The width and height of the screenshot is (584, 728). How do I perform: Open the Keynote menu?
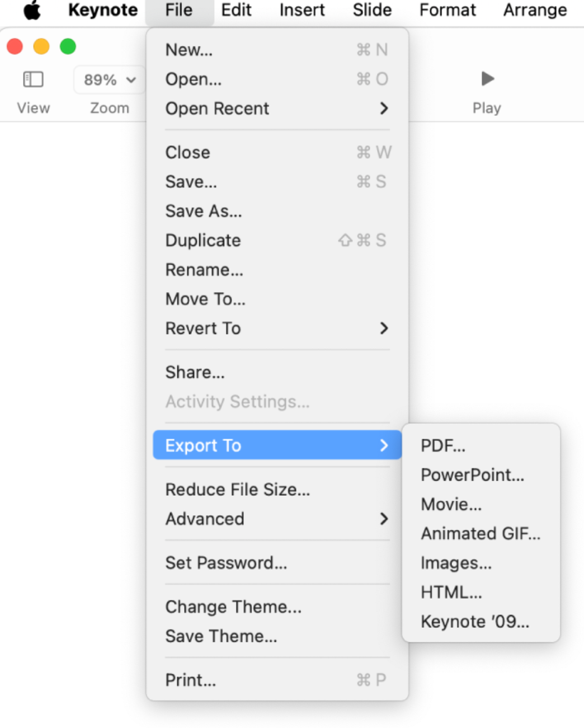click(102, 10)
